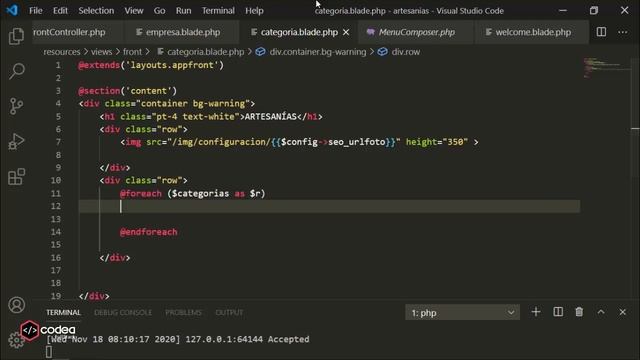This screenshot has height=360, width=640.
Task: Click the @extends('layouts.appfront') line
Action: 151,65
